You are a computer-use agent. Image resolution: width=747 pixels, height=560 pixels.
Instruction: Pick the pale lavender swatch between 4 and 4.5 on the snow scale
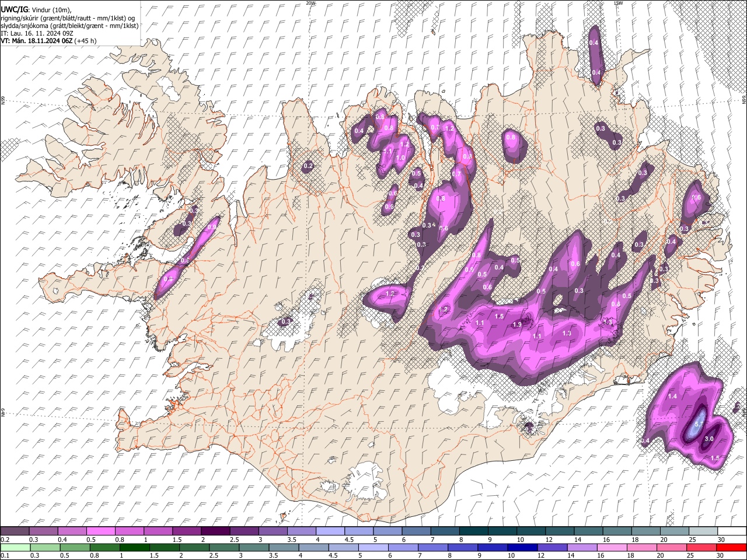330,531
